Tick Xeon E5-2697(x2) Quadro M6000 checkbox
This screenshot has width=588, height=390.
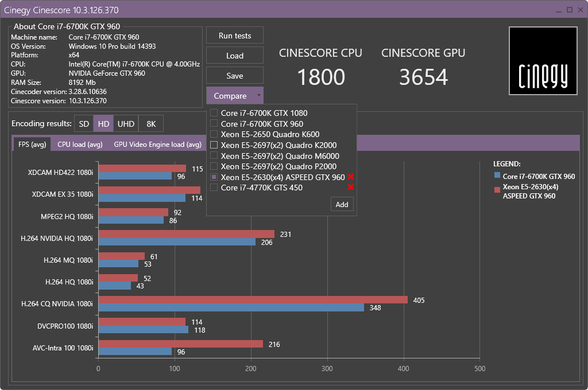coord(214,155)
